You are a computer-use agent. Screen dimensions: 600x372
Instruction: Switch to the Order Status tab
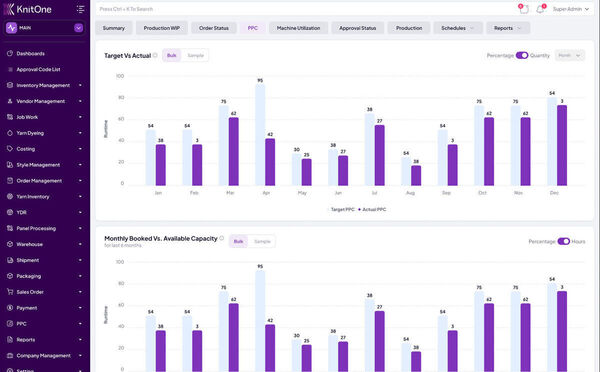214,28
